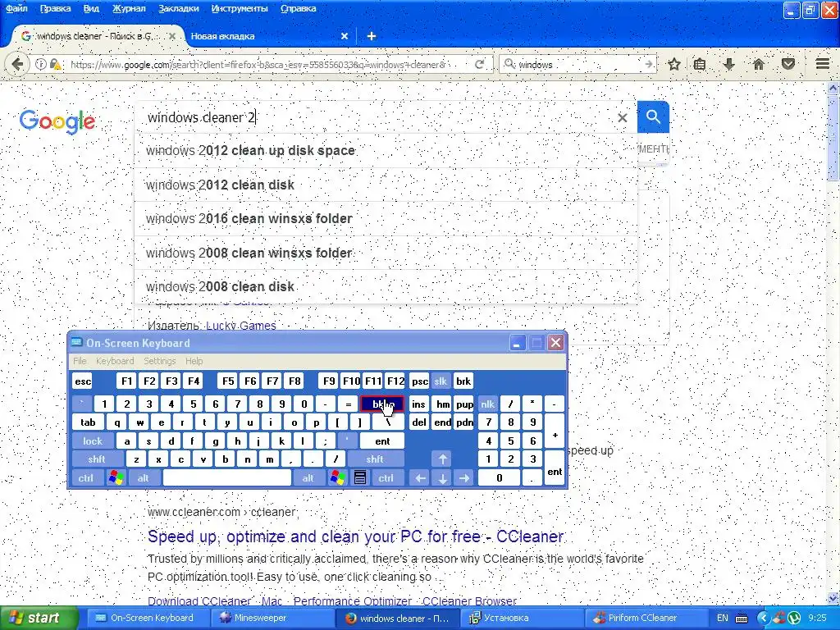Click the F5 key on On-Screen Keyboard
Screen dimensions: 840x630
coord(228,381)
